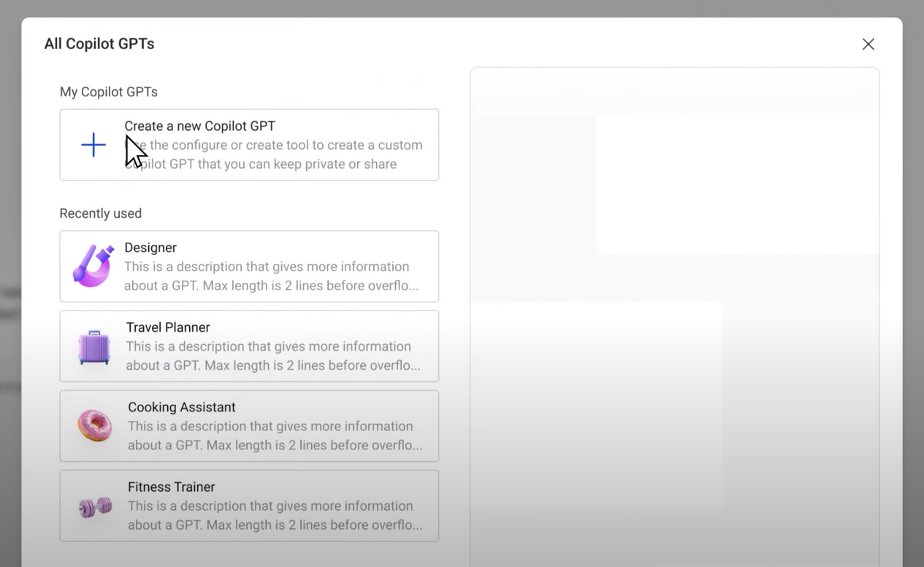Image resolution: width=924 pixels, height=567 pixels.
Task: Pick the Cooking Assistant title text
Action: click(182, 407)
